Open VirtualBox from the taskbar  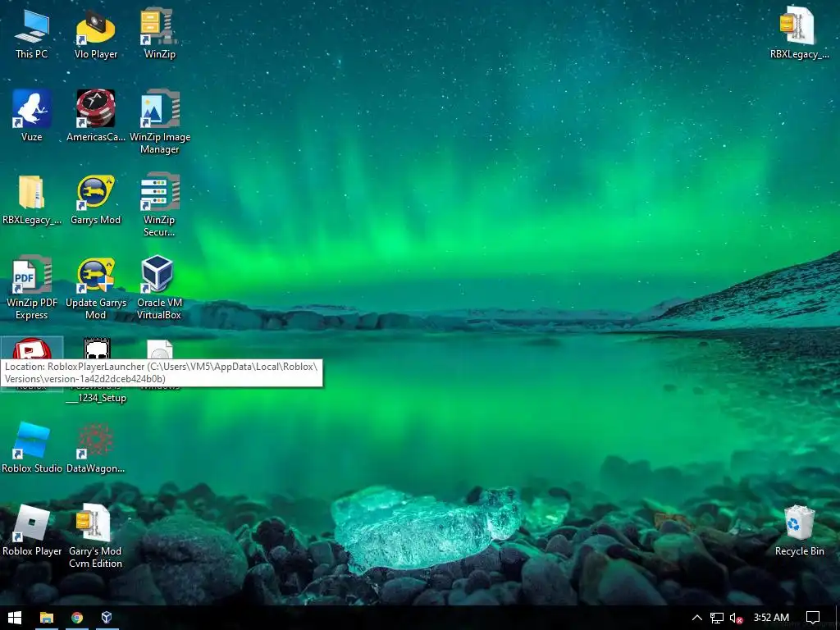tap(107, 618)
